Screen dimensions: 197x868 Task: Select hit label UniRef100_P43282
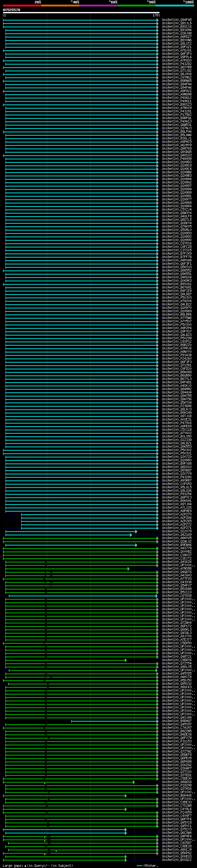(177, 64)
